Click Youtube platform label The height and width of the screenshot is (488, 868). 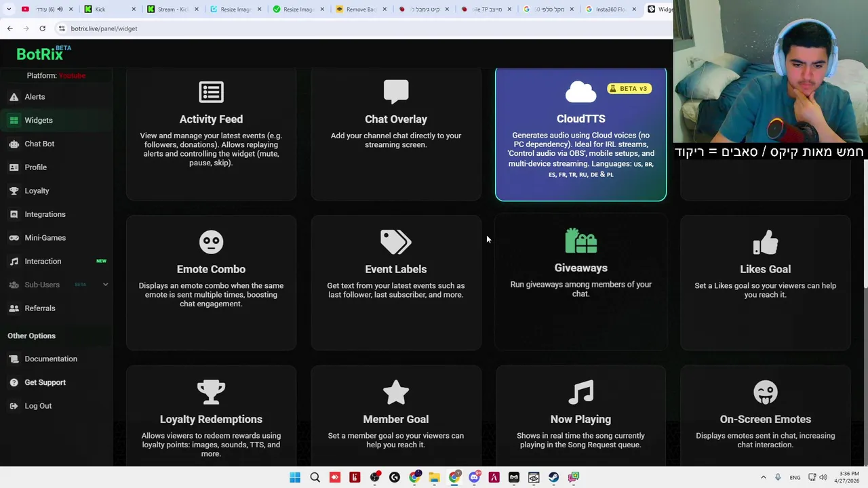coord(72,75)
